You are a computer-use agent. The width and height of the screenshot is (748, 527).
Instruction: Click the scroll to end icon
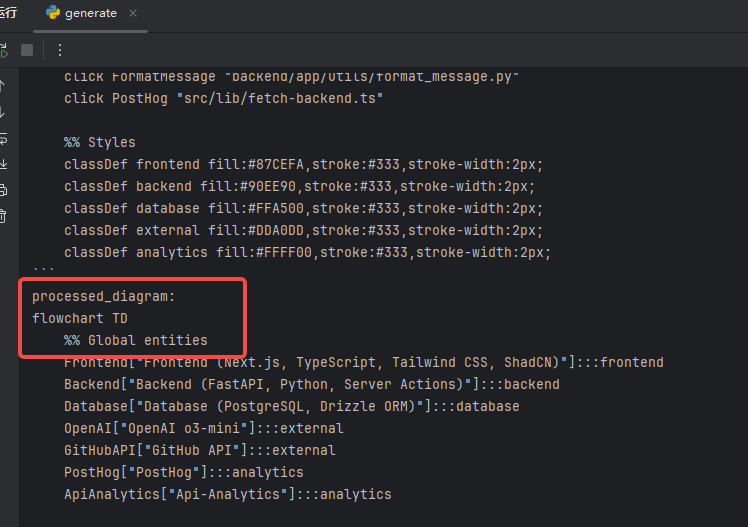3,165
